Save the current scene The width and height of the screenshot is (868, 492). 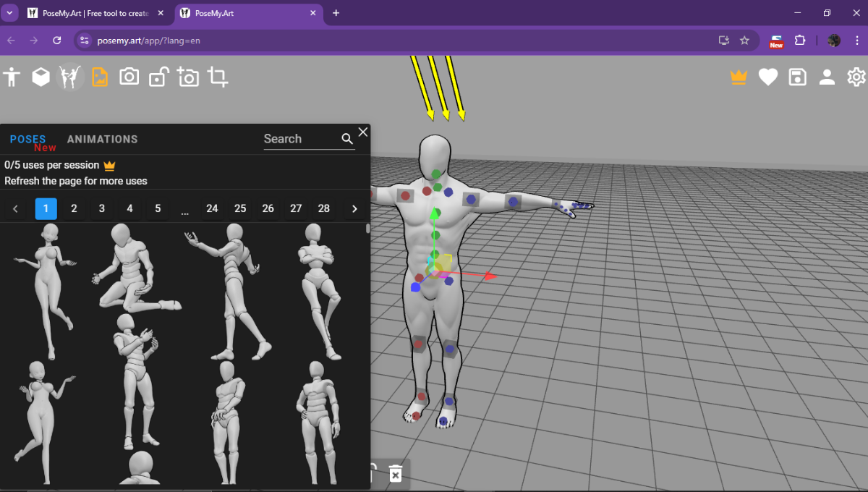pos(797,76)
